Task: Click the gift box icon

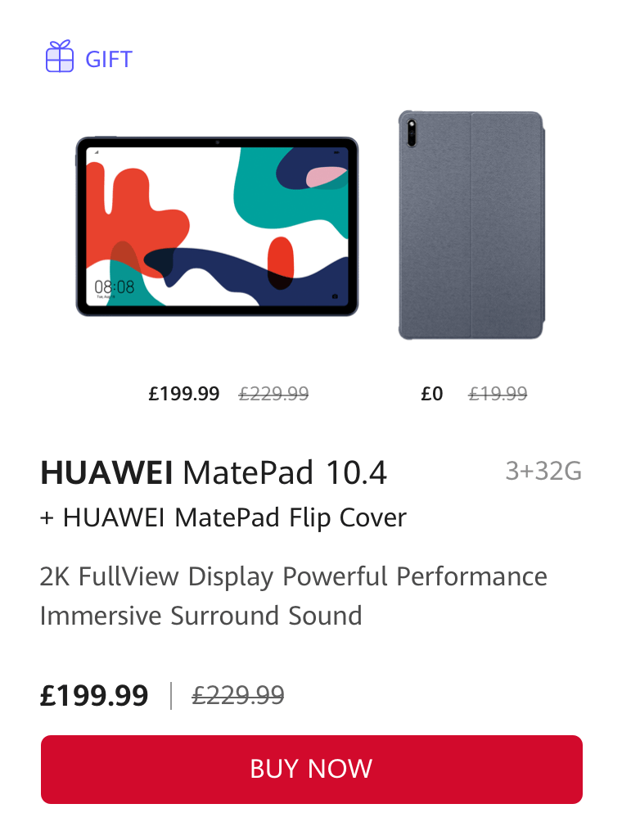Action: click(60, 56)
